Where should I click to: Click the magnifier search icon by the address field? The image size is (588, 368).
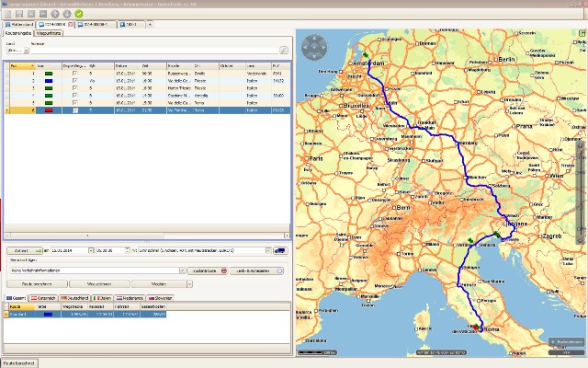(284, 50)
